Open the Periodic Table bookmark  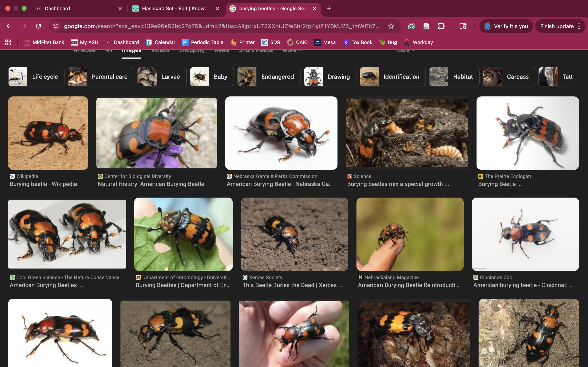(x=203, y=42)
